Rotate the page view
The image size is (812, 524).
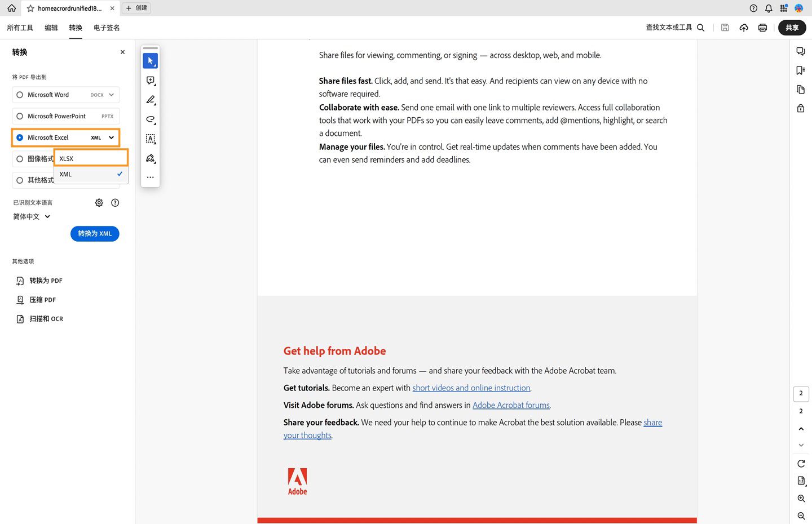pos(801,464)
